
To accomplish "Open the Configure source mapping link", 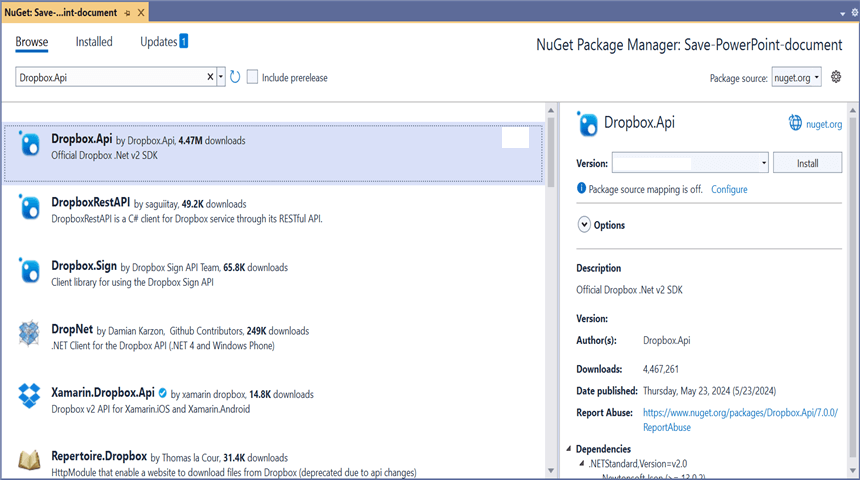I will click(729, 189).
